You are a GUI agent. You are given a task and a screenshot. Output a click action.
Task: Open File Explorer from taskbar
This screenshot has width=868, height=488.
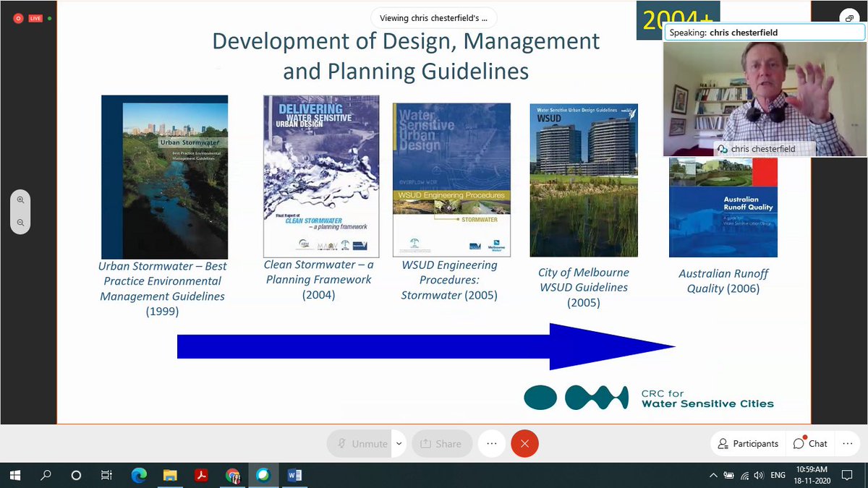click(x=170, y=475)
